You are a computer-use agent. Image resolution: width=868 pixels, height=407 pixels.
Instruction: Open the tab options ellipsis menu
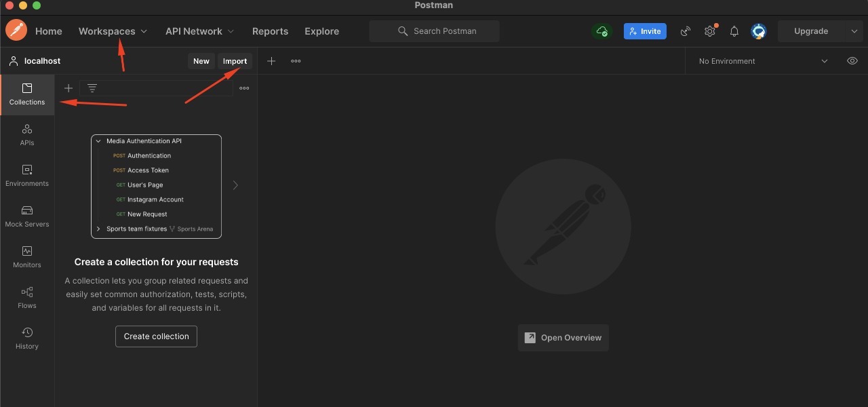tap(296, 61)
